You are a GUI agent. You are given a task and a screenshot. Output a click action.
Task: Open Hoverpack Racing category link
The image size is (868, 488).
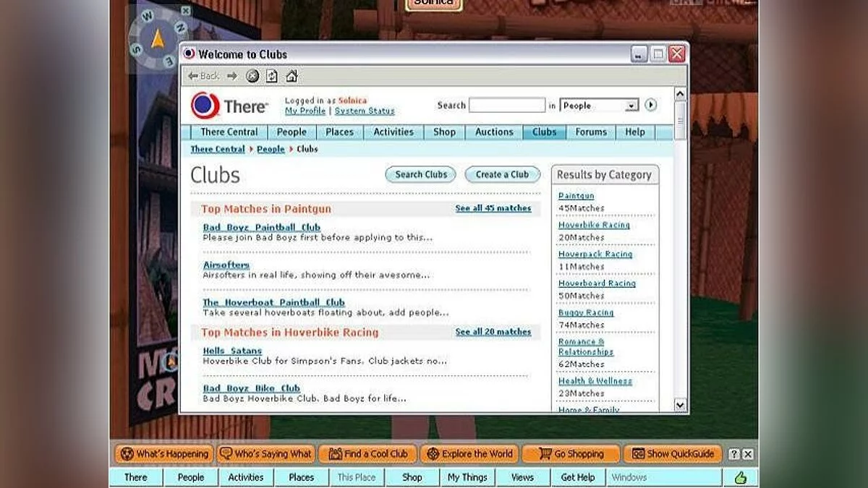click(x=595, y=254)
